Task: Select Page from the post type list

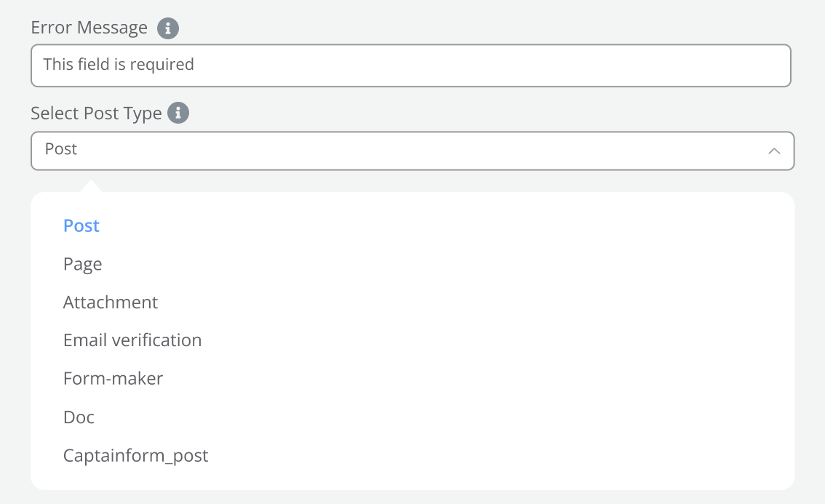Action: point(83,264)
